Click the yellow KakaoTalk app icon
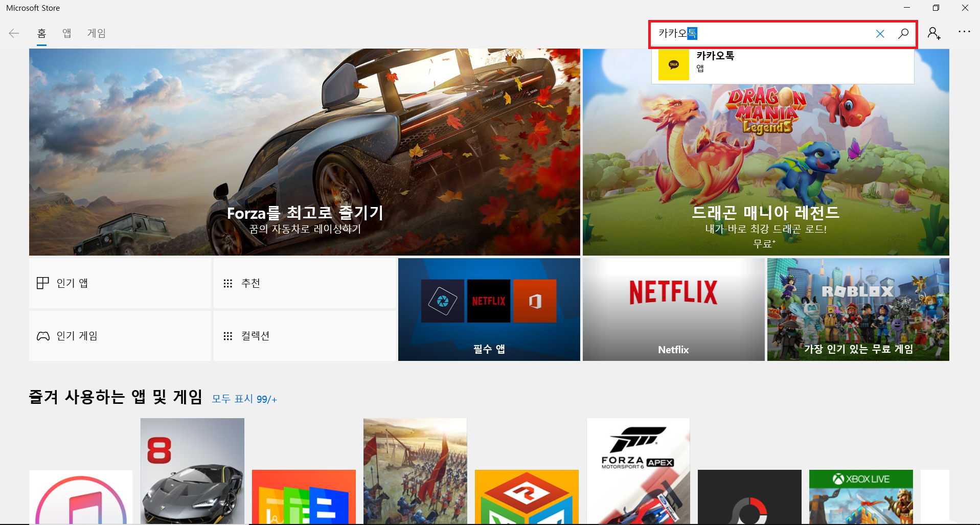 [x=673, y=65]
